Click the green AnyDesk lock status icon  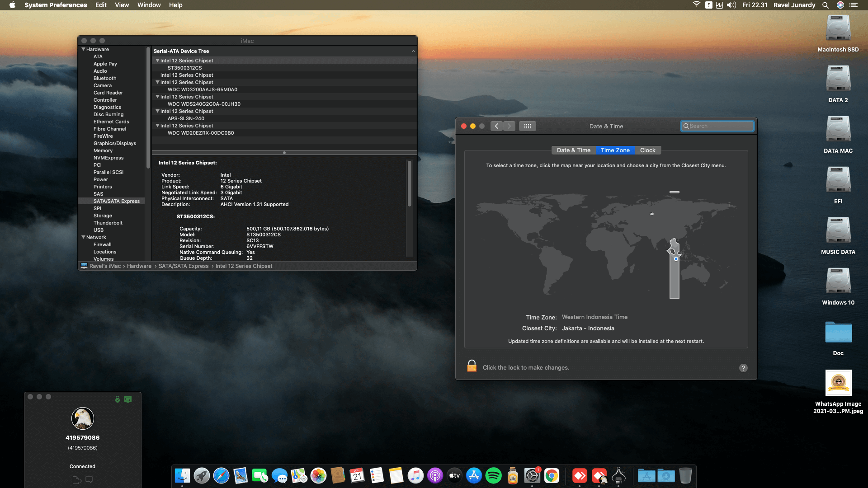[118, 399]
